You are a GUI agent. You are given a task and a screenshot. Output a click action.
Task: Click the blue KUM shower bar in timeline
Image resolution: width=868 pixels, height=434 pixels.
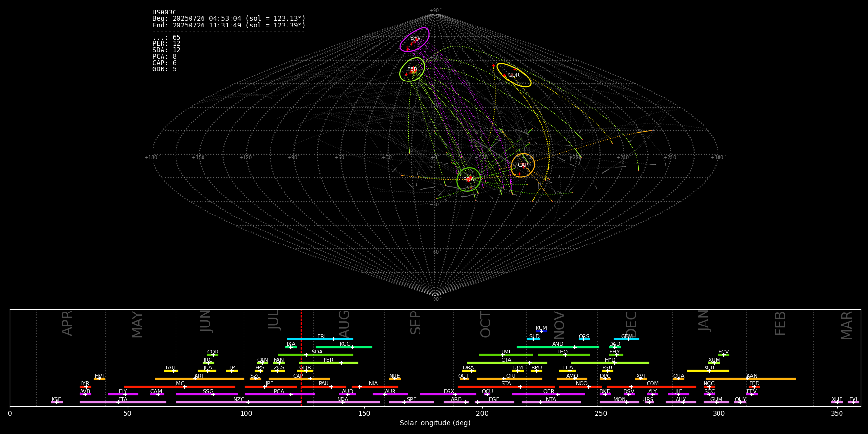coord(542,331)
